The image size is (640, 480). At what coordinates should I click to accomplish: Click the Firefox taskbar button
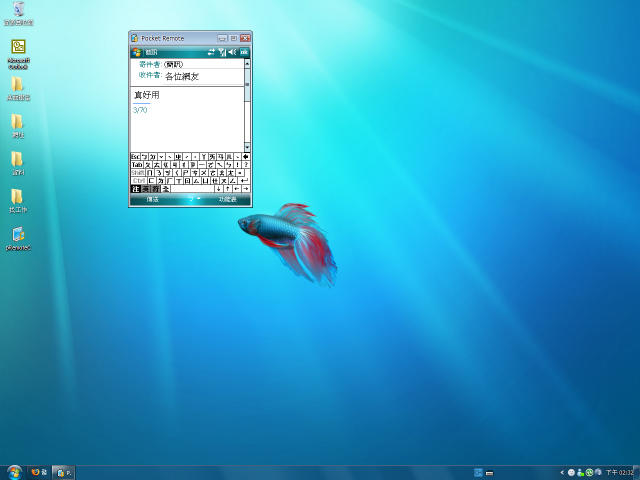point(39,473)
